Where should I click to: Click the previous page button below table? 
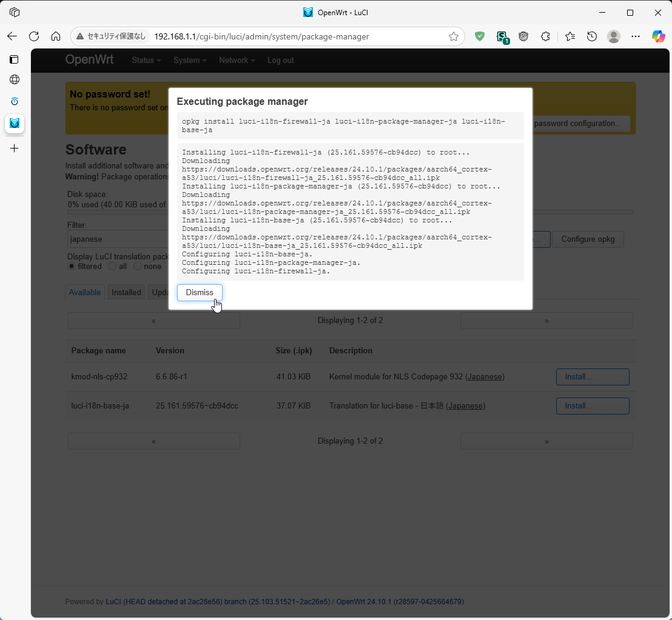coord(153,441)
